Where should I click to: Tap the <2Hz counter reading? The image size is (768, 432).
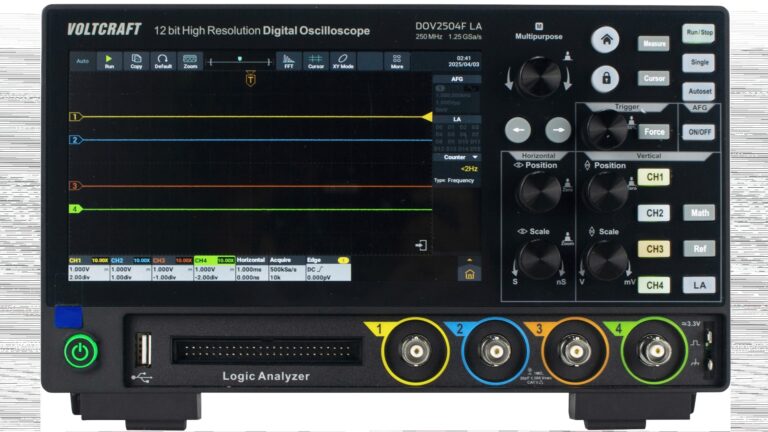(x=469, y=169)
